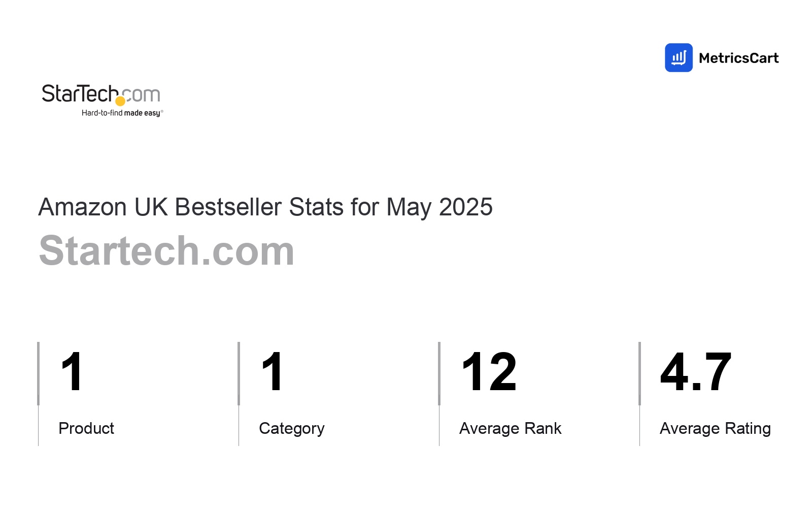The width and height of the screenshot is (812, 508).
Task: Select the Amazon UK Bestseller Stats heading
Action: (265, 207)
